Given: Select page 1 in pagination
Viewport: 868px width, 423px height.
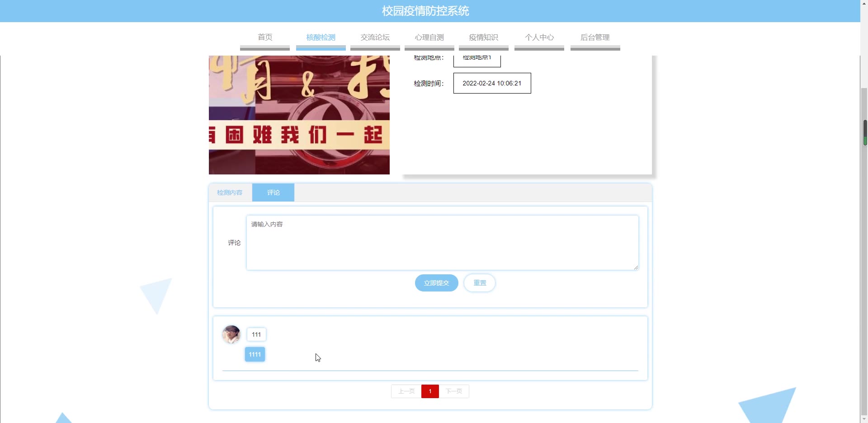Looking at the screenshot, I should (x=430, y=391).
